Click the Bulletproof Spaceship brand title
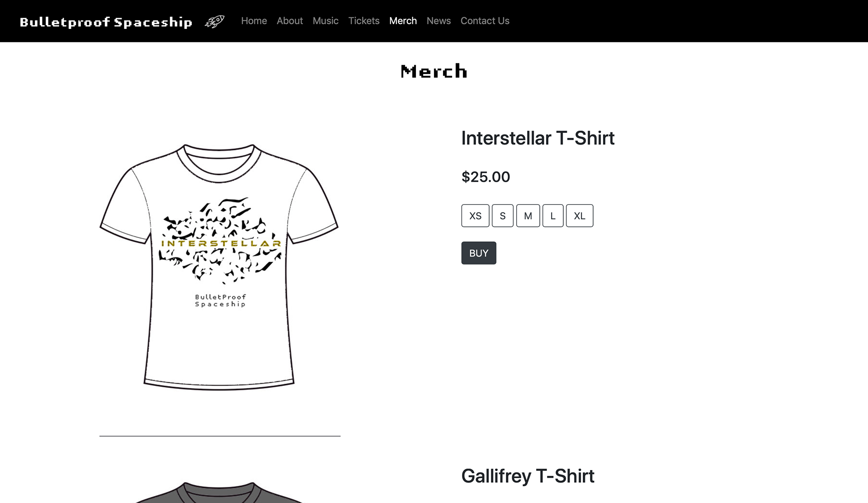The height and width of the screenshot is (503, 868). click(x=106, y=22)
